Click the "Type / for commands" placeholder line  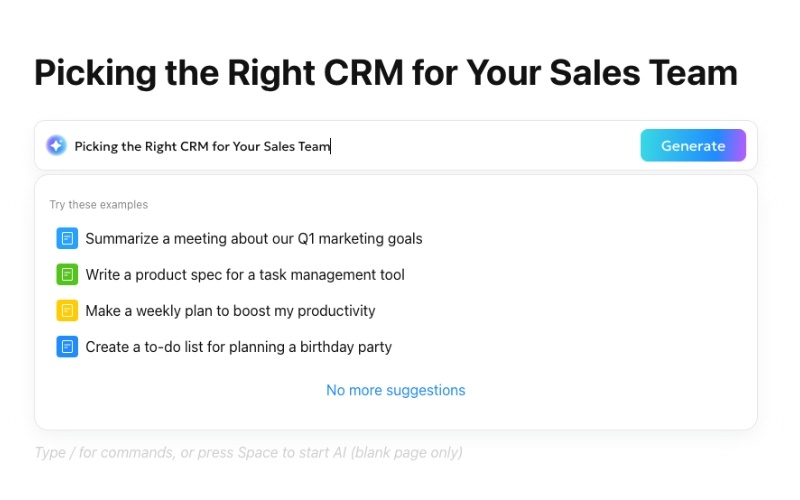pos(248,452)
